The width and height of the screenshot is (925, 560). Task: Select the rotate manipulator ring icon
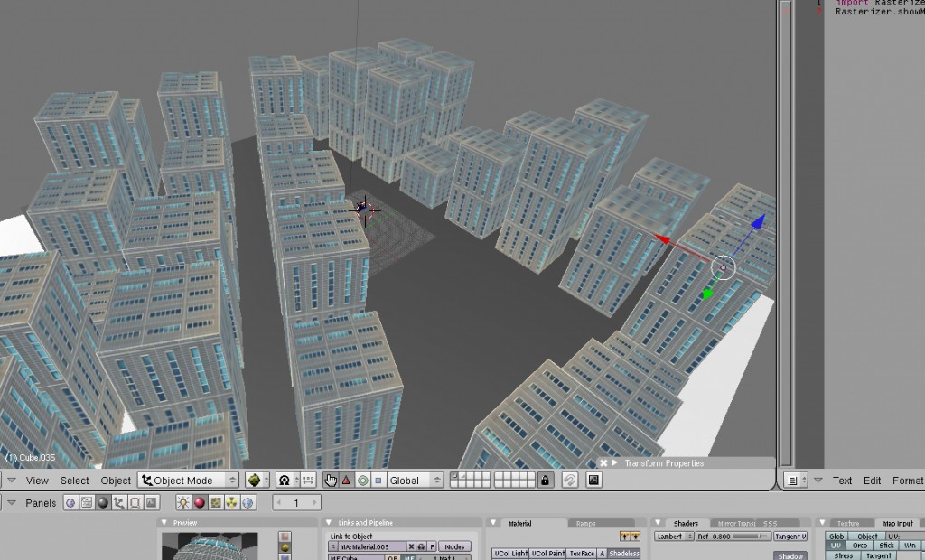click(x=362, y=481)
